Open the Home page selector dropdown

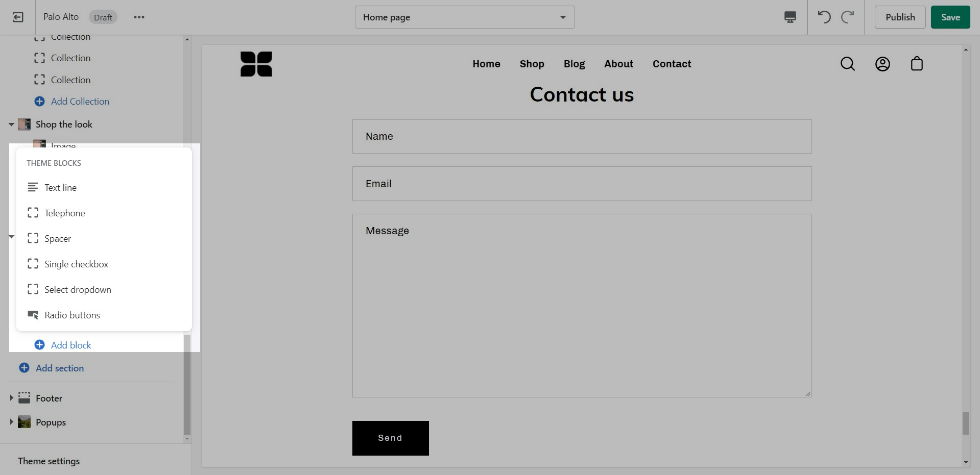(465, 17)
